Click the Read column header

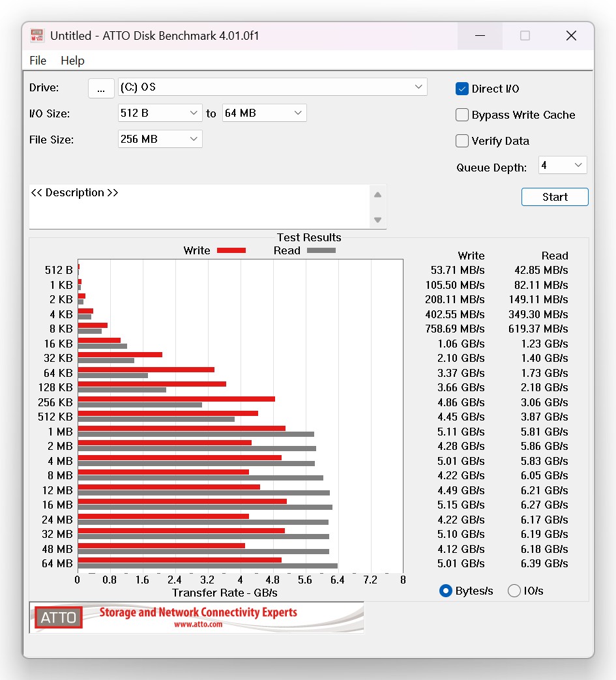pos(555,256)
